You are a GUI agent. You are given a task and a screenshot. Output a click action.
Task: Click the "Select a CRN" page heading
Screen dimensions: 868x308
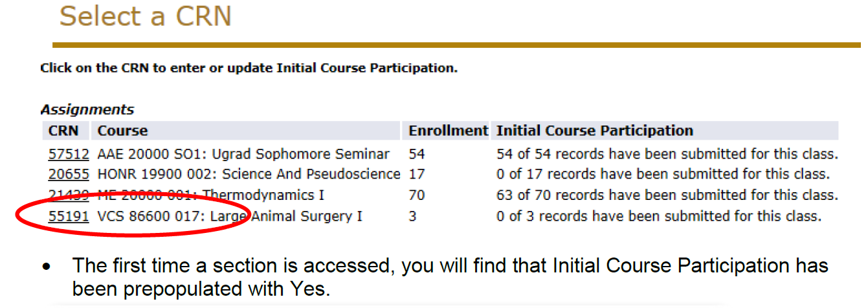tap(146, 16)
